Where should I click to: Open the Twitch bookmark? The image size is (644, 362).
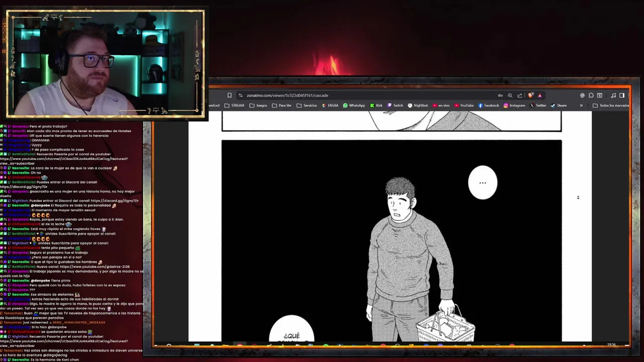(x=395, y=106)
